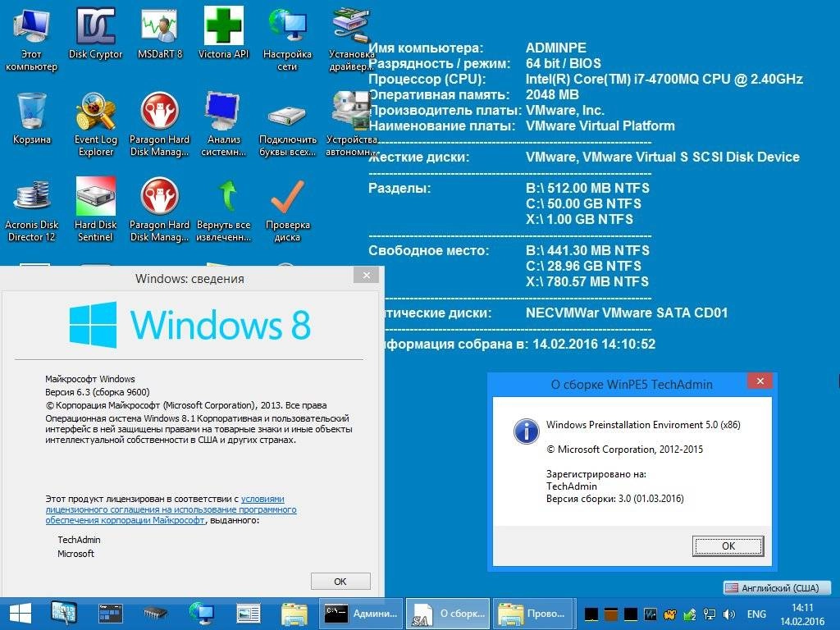Open Paragon Hard Disk Manager in the second row
This screenshot has width=840, height=630.
pyautogui.click(x=160, y=125)
